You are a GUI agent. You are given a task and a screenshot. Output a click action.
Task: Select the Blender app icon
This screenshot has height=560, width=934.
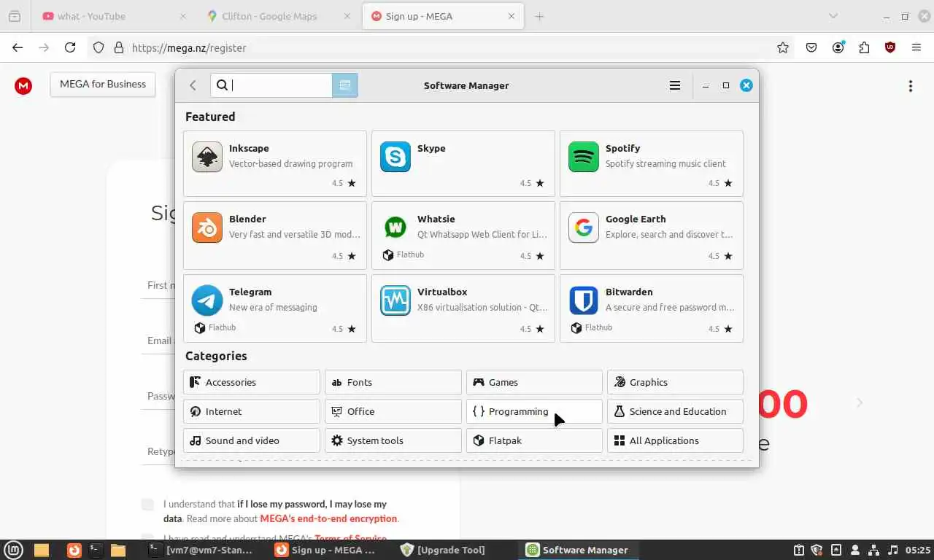coord(207,227)
